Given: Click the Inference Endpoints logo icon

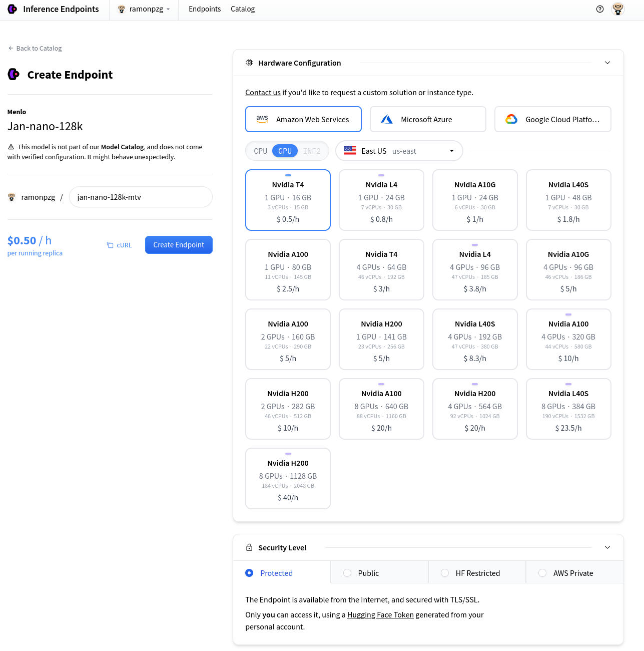Looking at the screenshot, I should [13, 9].
